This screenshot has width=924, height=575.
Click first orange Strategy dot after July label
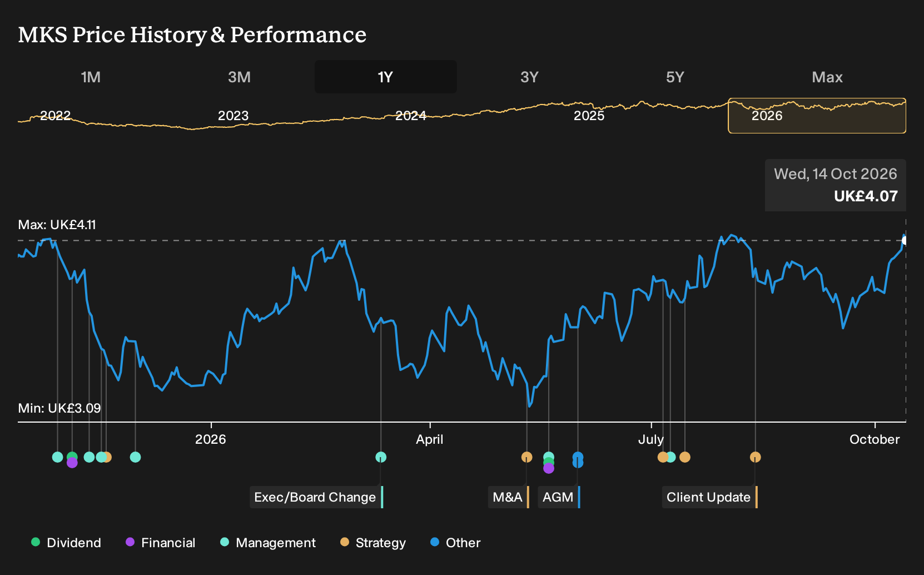tap(662, 457)
